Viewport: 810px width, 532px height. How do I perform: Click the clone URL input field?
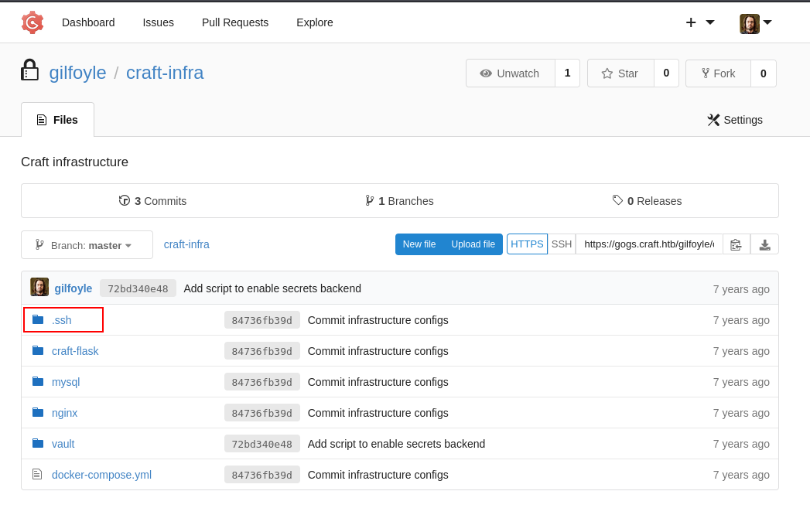pyautogui.click(x=649, y=244)
